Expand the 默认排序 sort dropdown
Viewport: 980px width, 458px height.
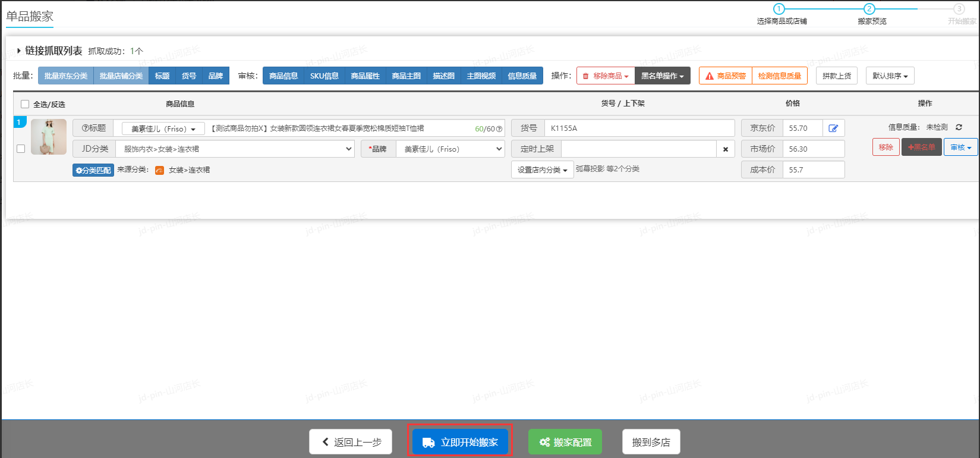pyautogui.click(x=890, y=76)
